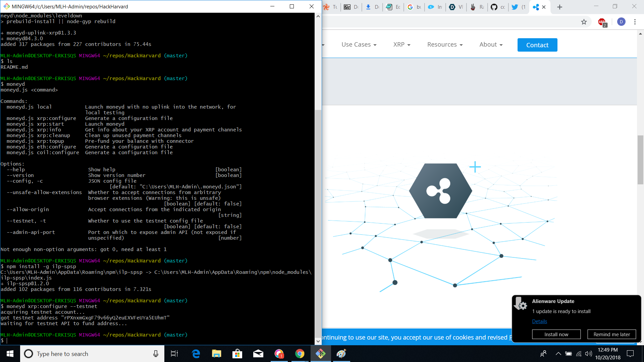The width and height of the screenshot is (644, 362).
Task: Bookmark this page with the star icon
Action: coord(584,22)
